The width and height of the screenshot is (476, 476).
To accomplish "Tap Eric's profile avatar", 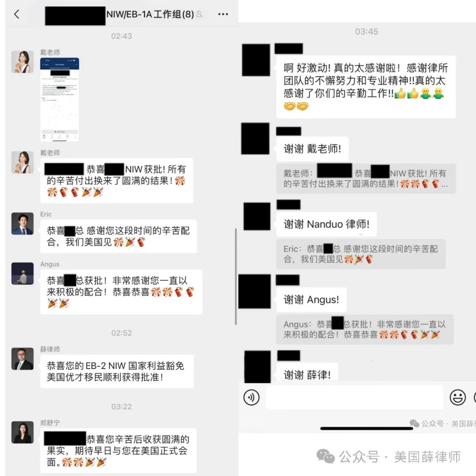I will coord(22,224).
